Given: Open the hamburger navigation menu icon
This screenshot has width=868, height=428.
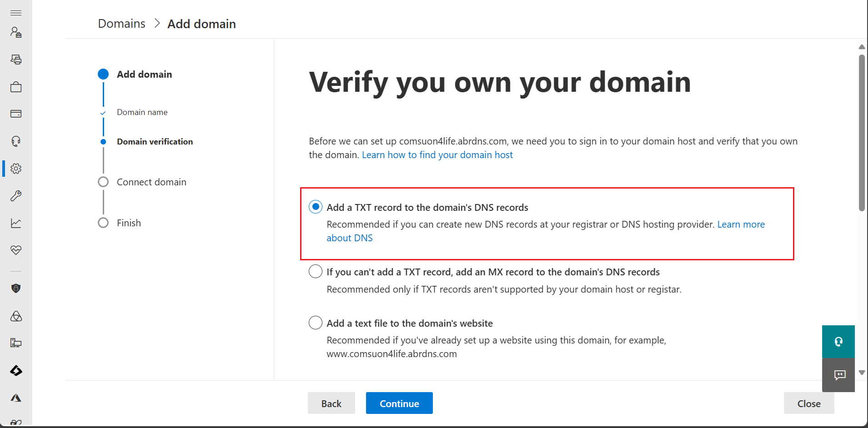Looking at the screenshot, I should tap(16, 13).
